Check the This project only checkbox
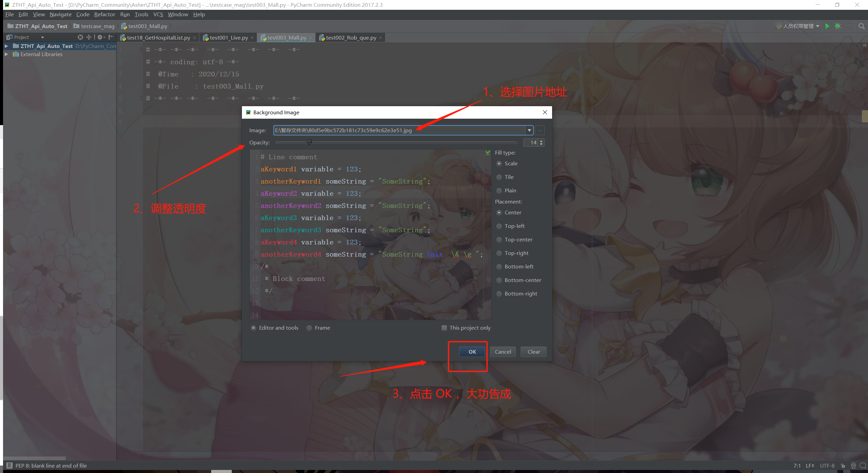Image resolution: width=868 pixels, height=473 pixels. 444,328
